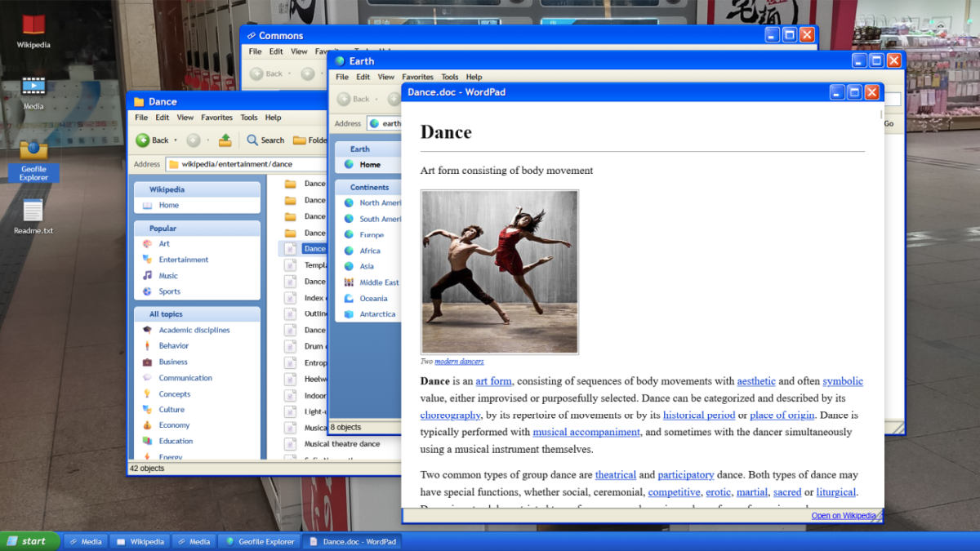
Task: Select the Geofile Explorer desktop icon
Action: coord(33,159)
